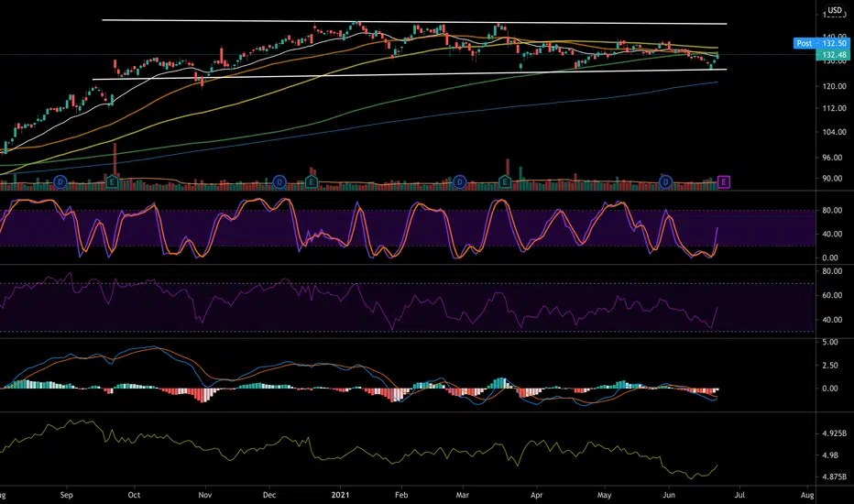Click Nov on the time axis
The width and height of the screenshot is (854, 504).
click(x=204, y=495)
